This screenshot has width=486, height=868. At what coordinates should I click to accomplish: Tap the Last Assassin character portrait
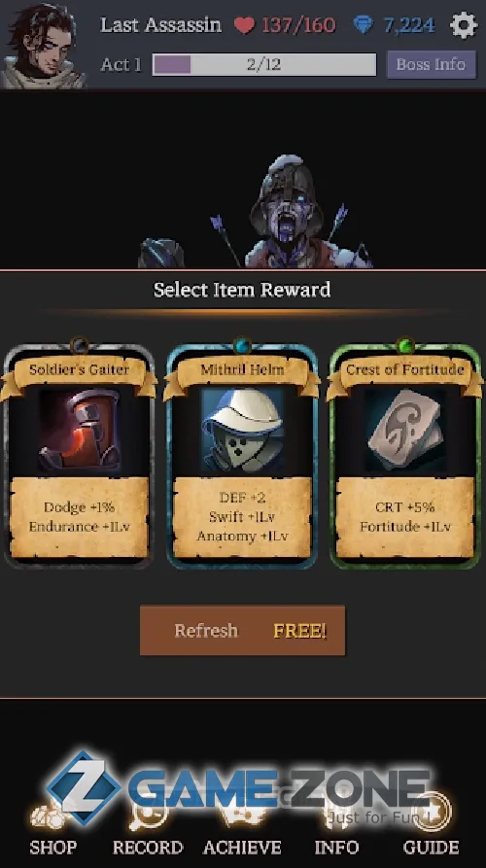pyautogui.click(x=43, y=46)
